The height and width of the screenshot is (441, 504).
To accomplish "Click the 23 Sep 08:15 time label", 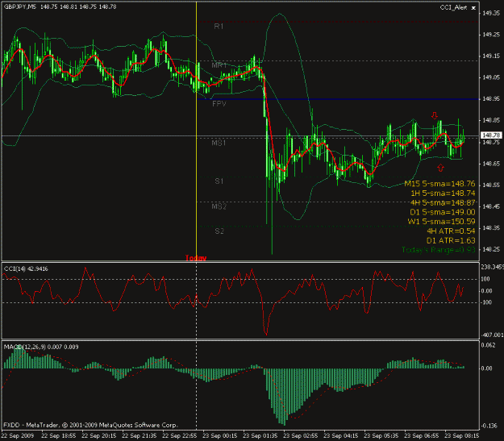I will click(x=462, y=436).
